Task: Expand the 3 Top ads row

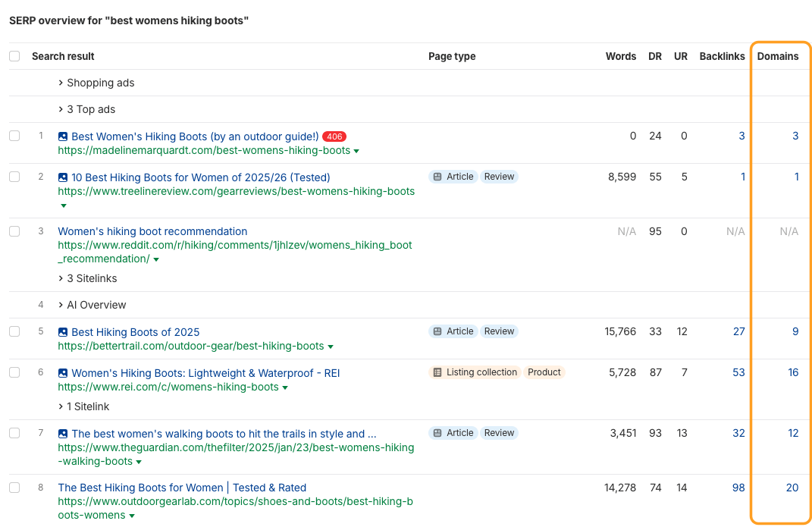Action: (92, 109)
